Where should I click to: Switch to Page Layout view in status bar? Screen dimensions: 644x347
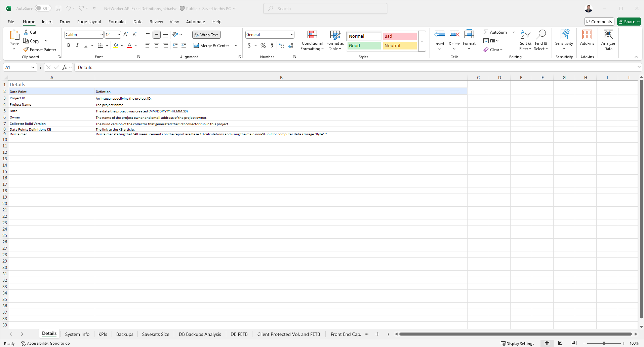pos(561,343)
